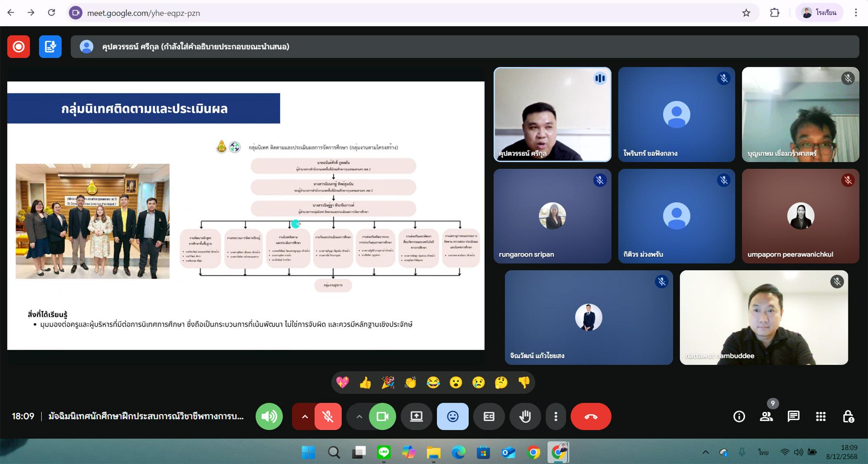Image resolution: width=868 pixels, height=464 pixels.
Task: Hide the emoji reactions bar
Action: point(453,416)
